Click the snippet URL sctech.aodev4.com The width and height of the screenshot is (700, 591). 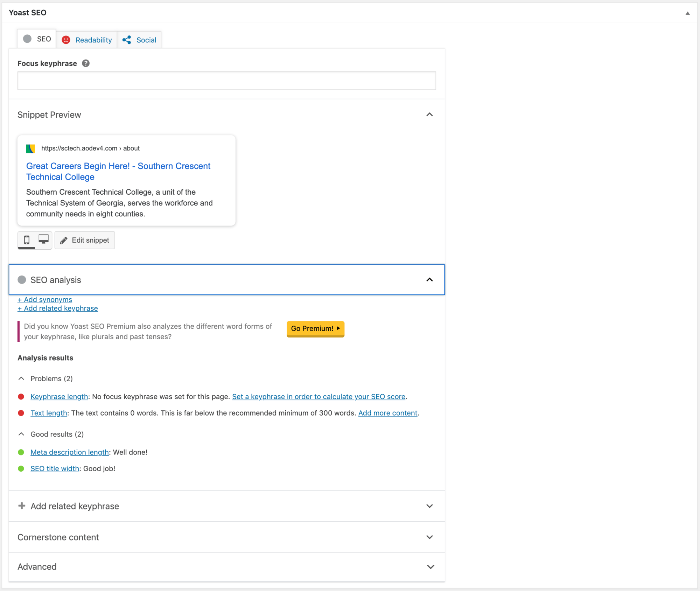pos(90,148)
